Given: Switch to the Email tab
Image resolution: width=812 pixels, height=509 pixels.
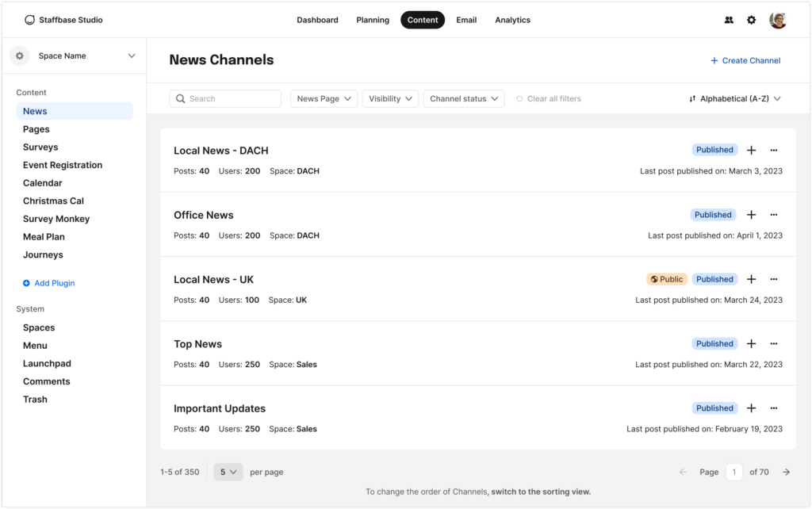Looking at the screenshot, I should 466,20.
